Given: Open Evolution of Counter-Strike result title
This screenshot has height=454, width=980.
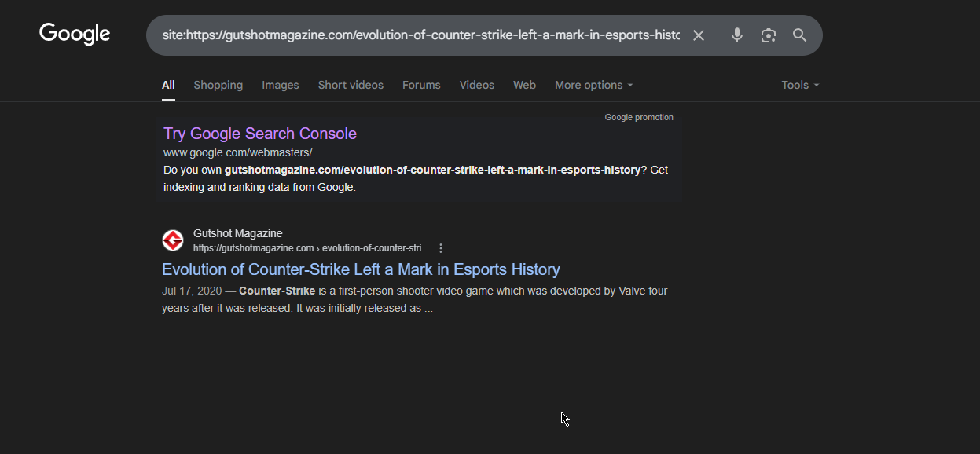Looking at the screenshot, I should pyautogui.click(x=361, y=269).
